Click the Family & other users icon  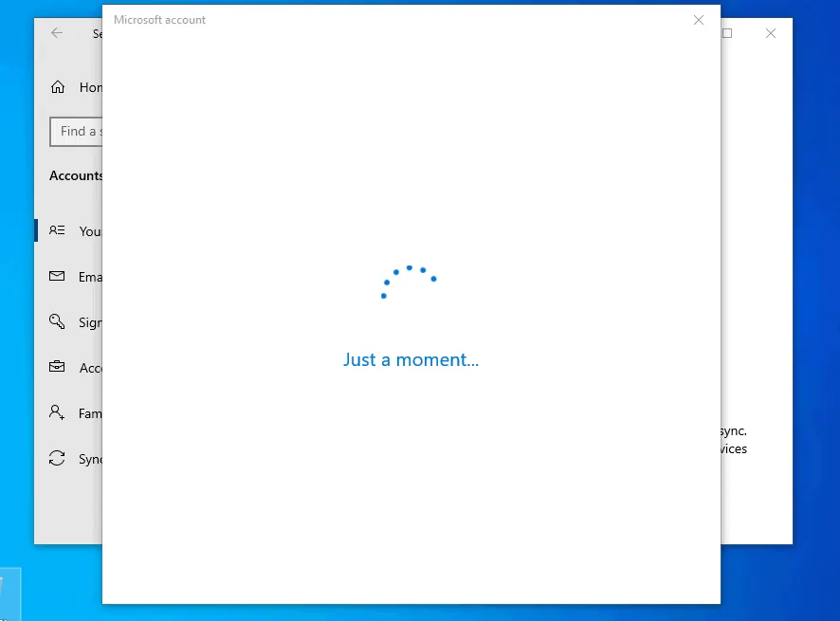pyautogui.click(x=57, y=412)
